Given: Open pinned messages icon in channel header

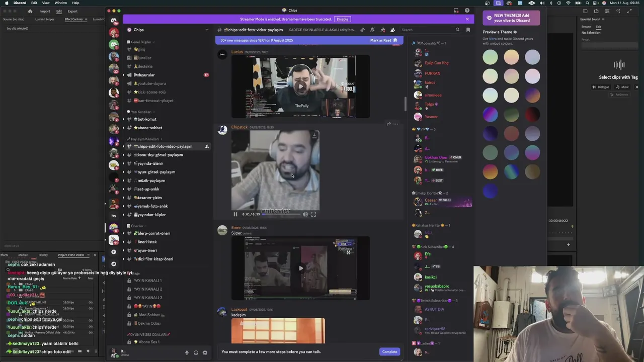Looking at the screenshot, I should coord(383,30).
